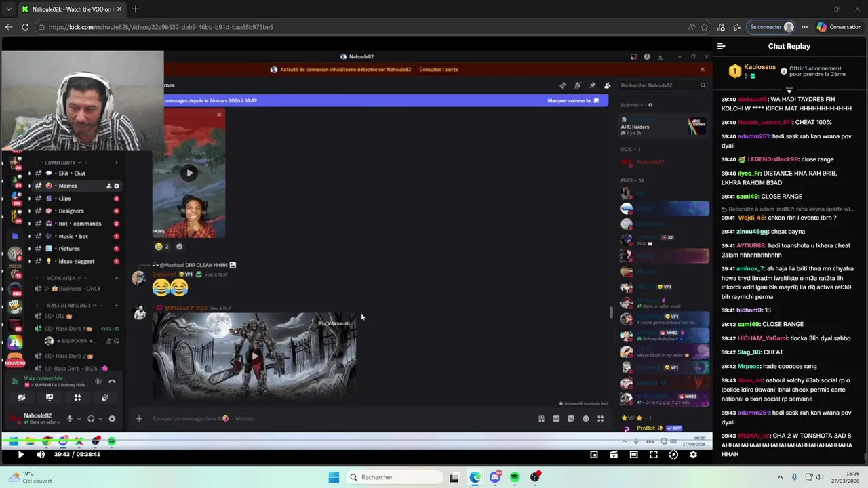
Task: Add channel to COMMUNITY category
Action: pyautogui.click(x=116, y=163)
